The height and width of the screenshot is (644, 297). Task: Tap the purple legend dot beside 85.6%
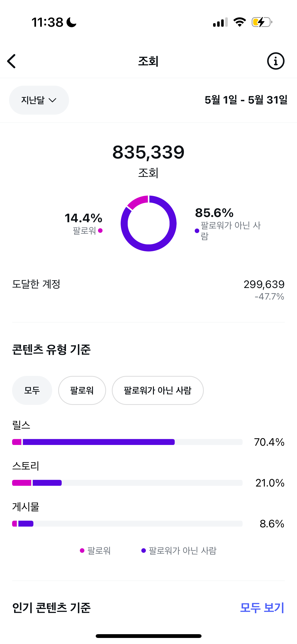click(197, 231)
